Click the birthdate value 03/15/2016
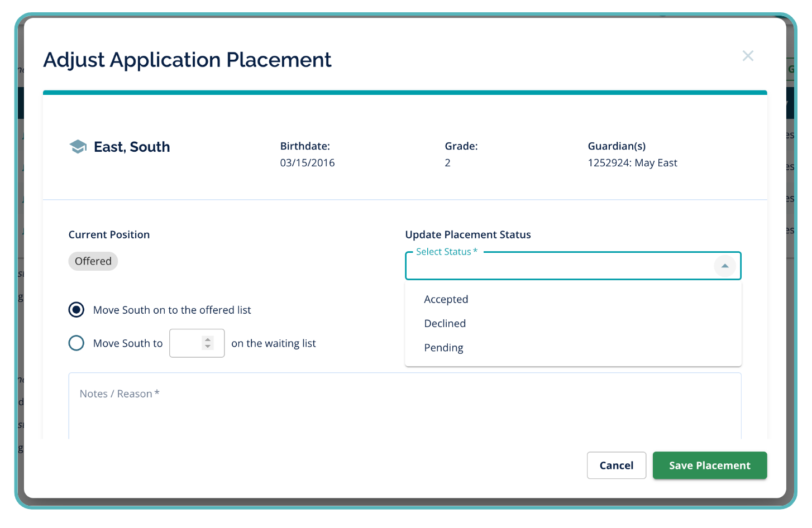 point(307,163)
